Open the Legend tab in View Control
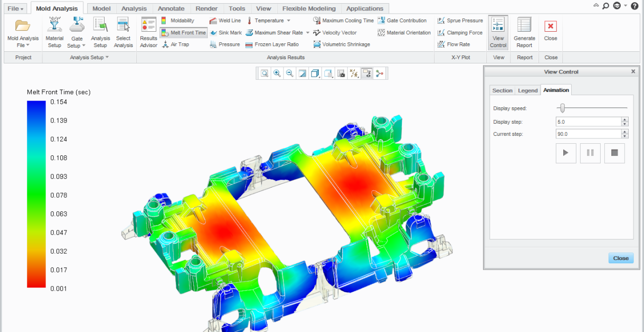 [x=527, y=90]
